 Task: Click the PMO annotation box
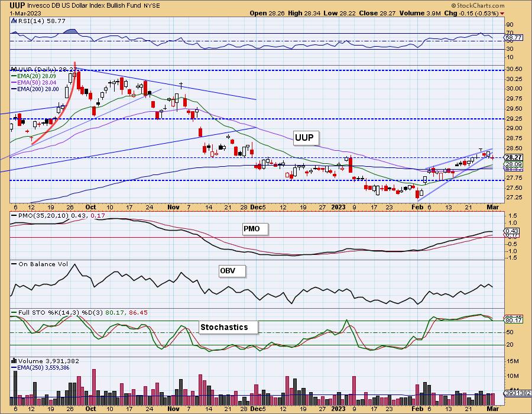point(255,229)
